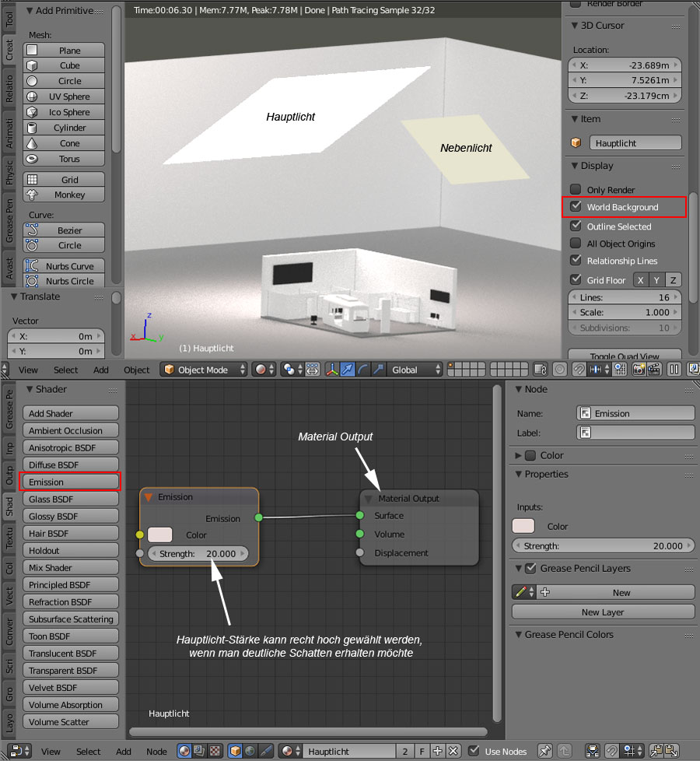Enable the Only Render checkbox
Screen dimensions: 700x761
click(x=576, y=189)
